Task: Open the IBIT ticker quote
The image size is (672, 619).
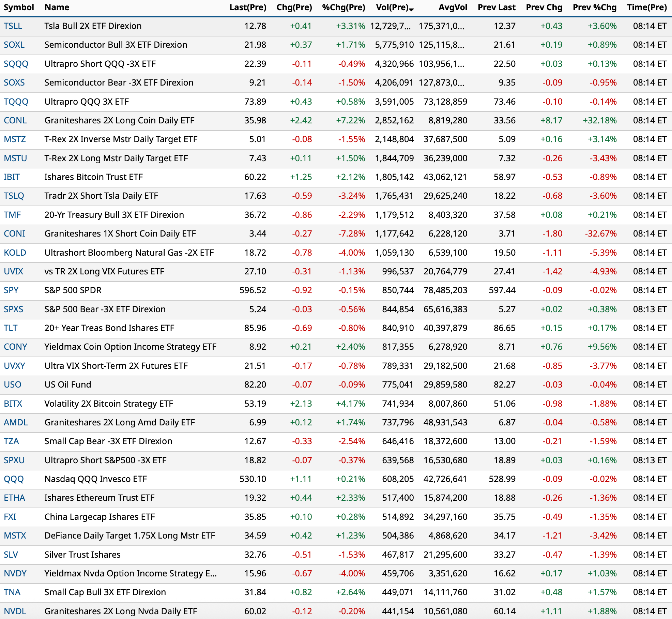Action: coord(12,177)
